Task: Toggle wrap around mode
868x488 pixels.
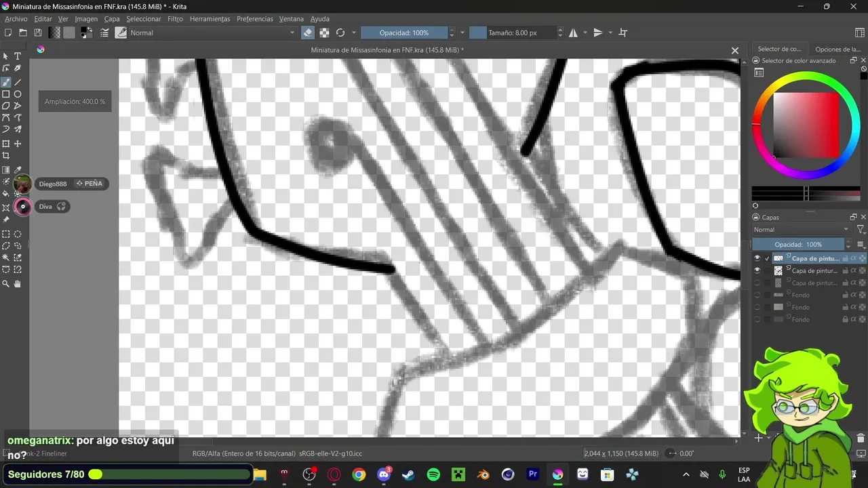Action: click(623, 33)
